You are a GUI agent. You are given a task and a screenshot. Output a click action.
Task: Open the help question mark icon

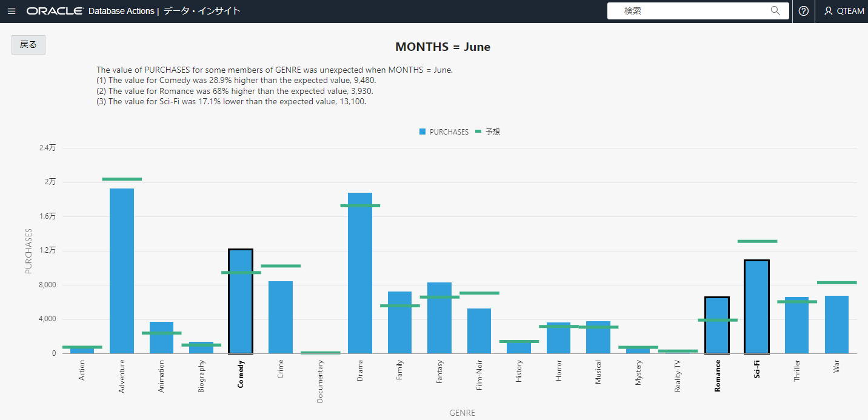(804, 11)
